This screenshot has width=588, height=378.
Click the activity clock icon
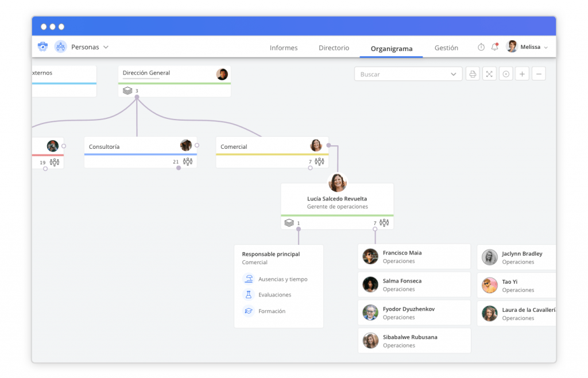(481, 47)
